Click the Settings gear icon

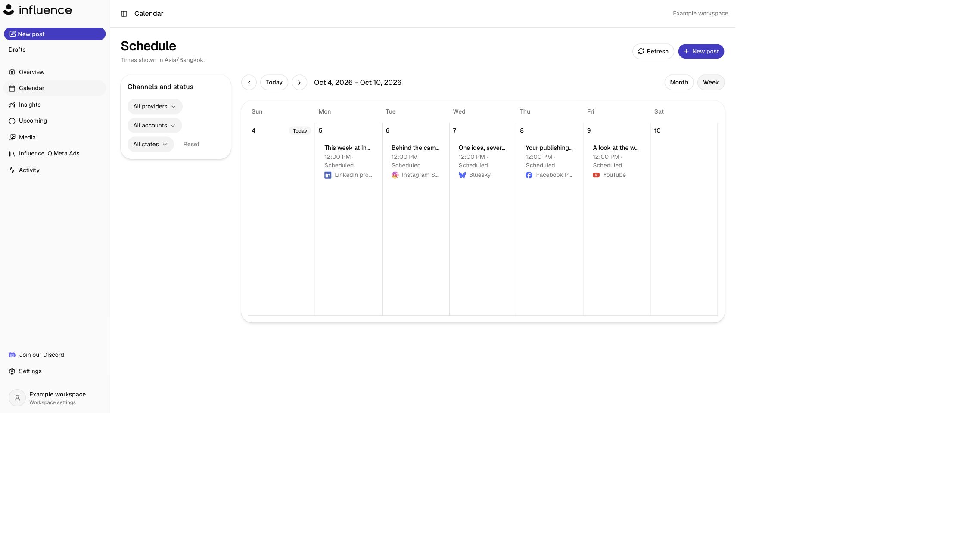(x=12, y=371)
